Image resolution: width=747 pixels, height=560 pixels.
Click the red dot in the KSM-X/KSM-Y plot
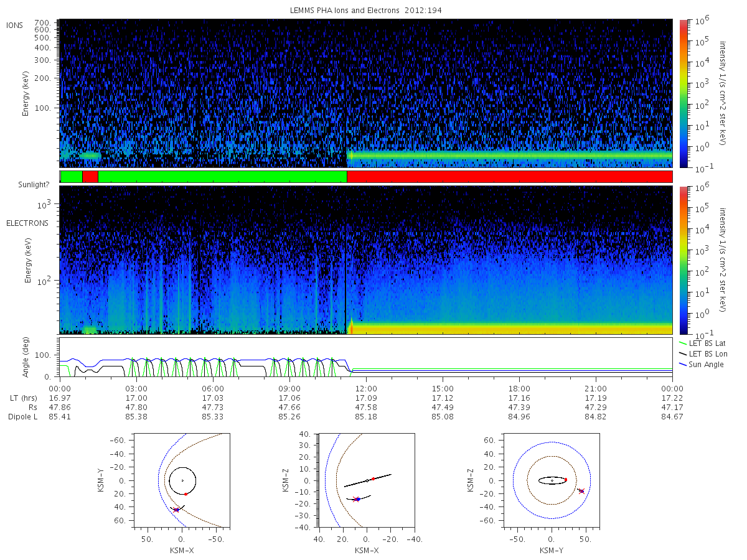pos(186,494)
